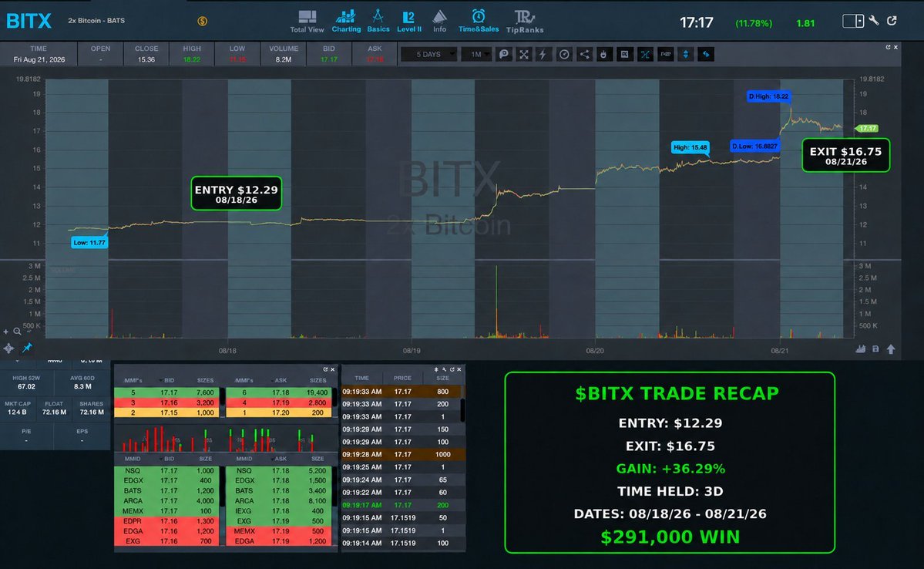Open the wrench settings in top bar
Viewport: 924px width, 569px height.
[874, 21]
